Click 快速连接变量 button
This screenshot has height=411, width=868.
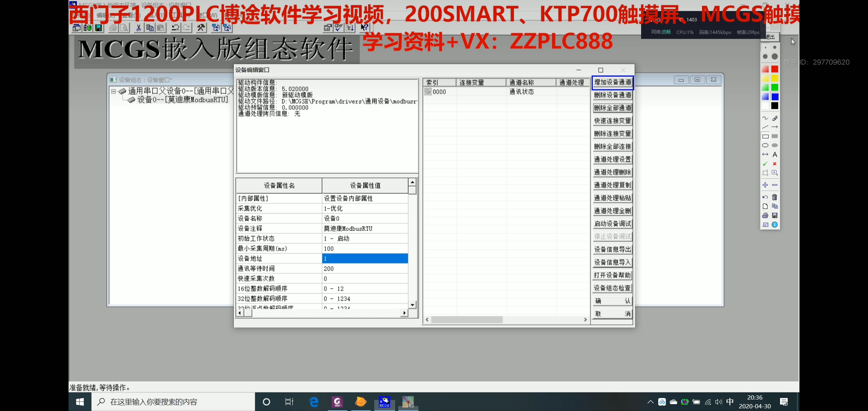click(613, 121)
